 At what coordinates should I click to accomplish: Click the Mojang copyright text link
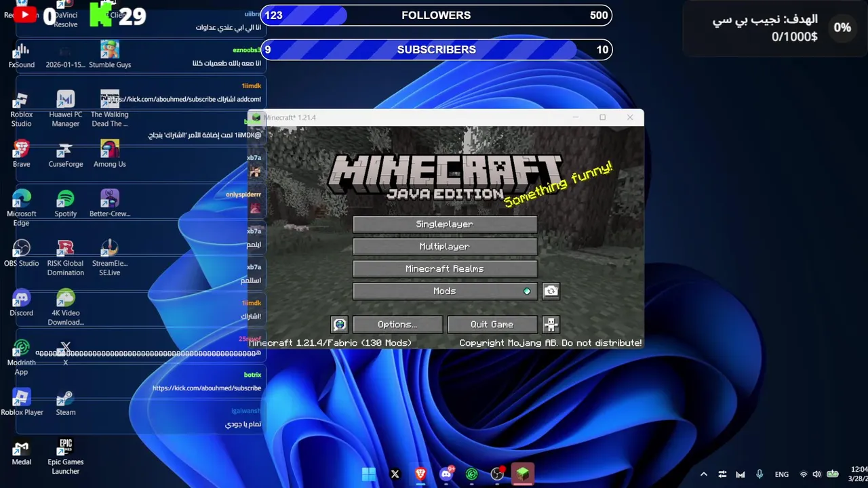click(x=551, y=343)
